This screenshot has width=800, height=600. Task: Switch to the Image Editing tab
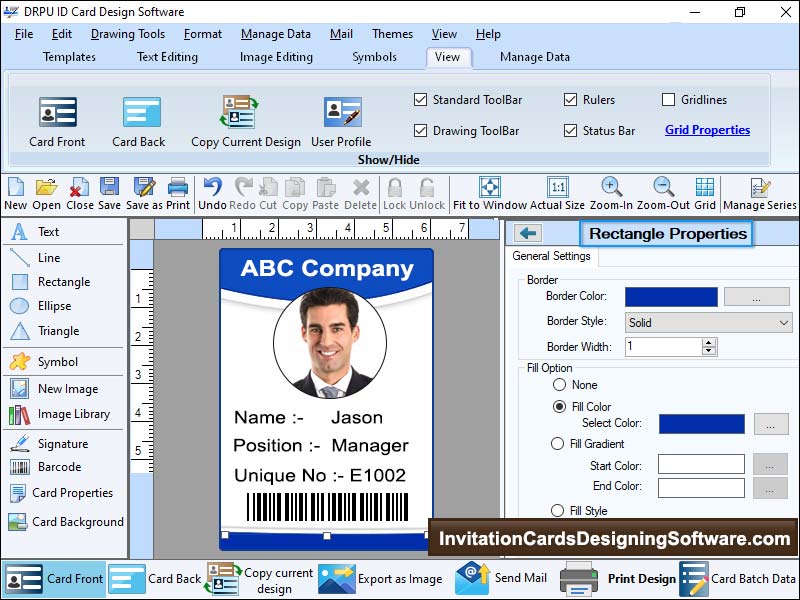click(x=276, y=57)
